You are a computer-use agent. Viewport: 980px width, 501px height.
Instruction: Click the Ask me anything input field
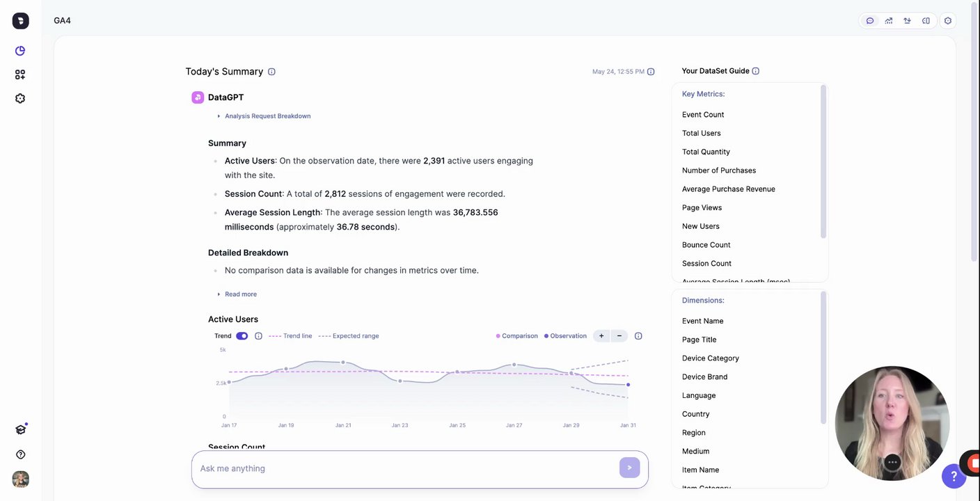[404, 468]
